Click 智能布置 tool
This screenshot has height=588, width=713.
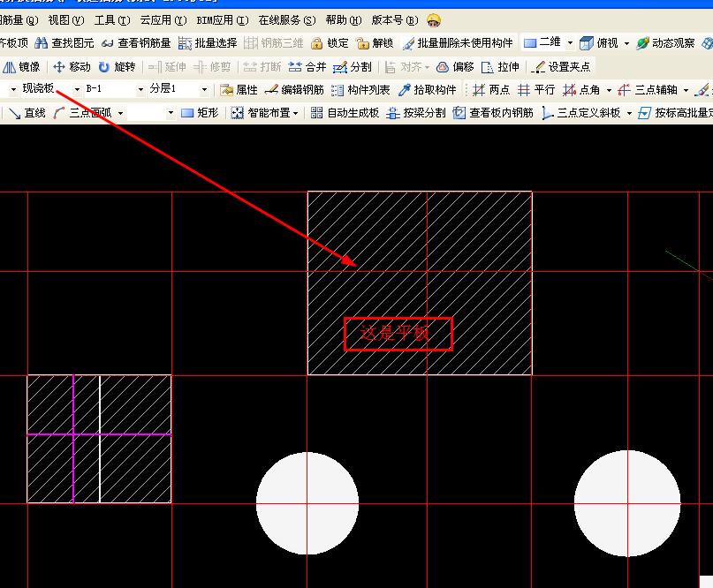(x=261, y=113)
